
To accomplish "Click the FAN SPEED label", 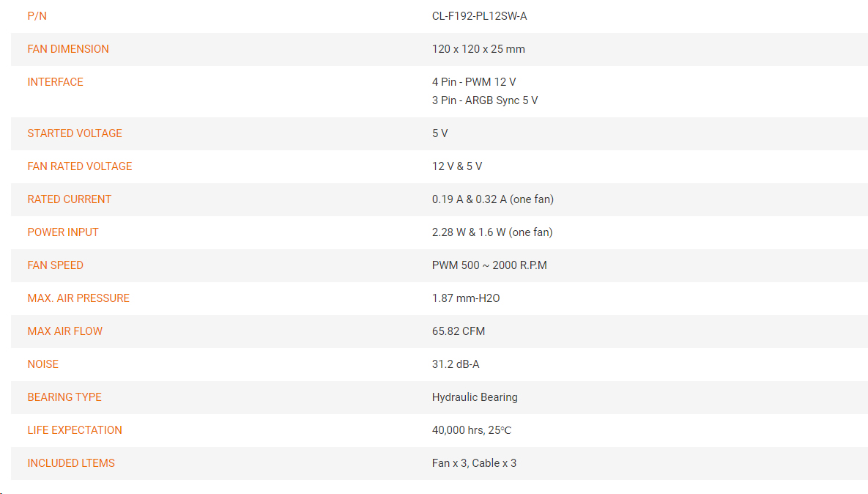I will pos(56,265).
